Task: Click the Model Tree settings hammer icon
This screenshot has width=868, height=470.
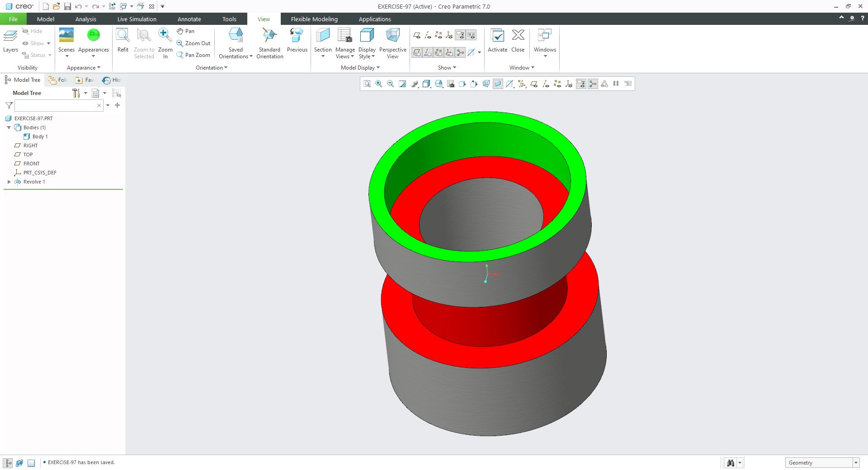Action: [x=76, y=93]
